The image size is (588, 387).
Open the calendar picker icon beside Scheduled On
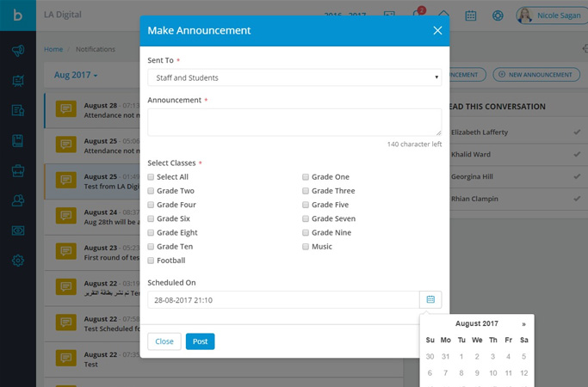point(430,299)
